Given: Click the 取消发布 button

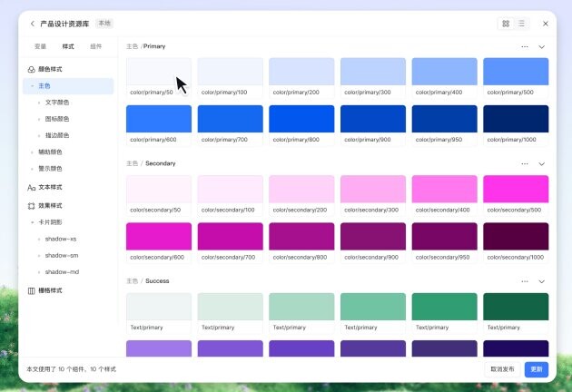Looking at the screenshot, I should pyautogui.click(x=502, y=369).
